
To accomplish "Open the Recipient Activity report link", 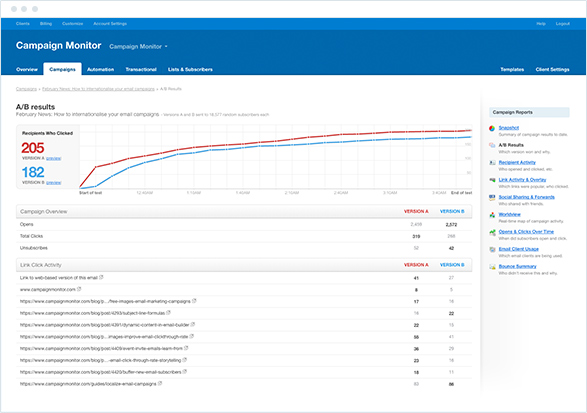I will pyautogui.click(x=517, y=162).
